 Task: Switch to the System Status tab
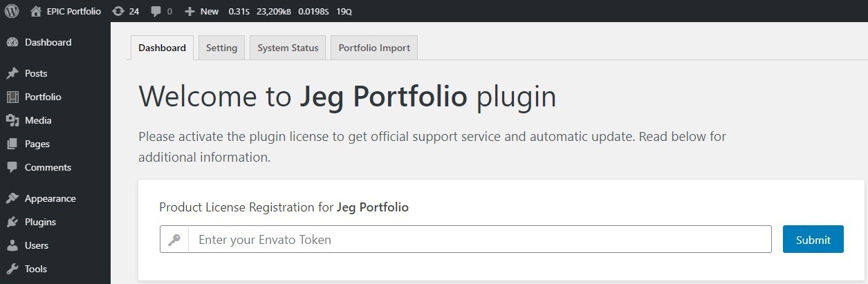pyautogui.click(x=288, y=48)
